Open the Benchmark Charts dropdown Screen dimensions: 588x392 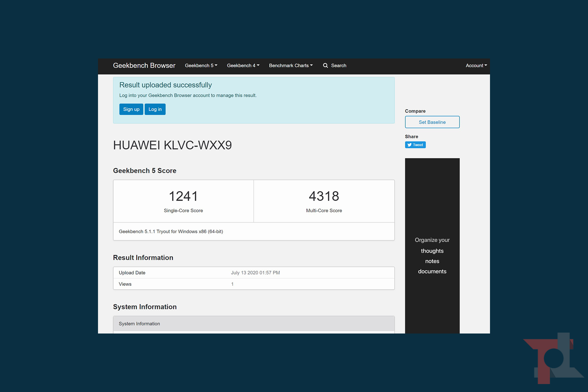[291, 66]
